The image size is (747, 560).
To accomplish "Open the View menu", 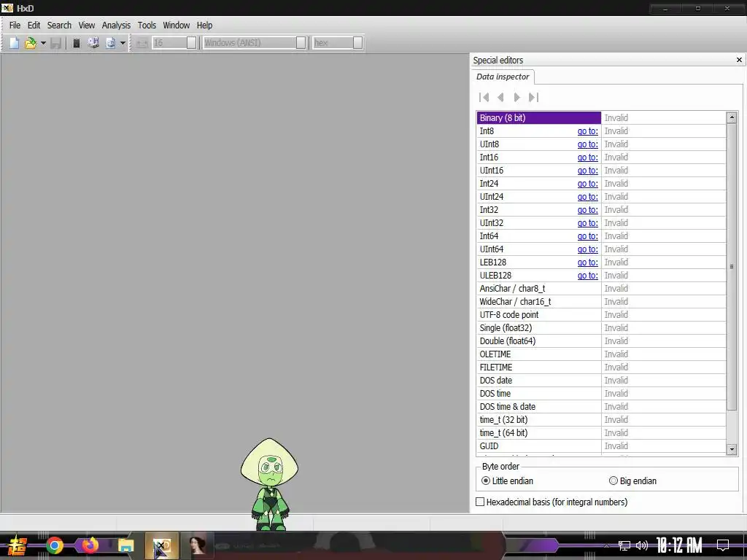I will point(87,26).
